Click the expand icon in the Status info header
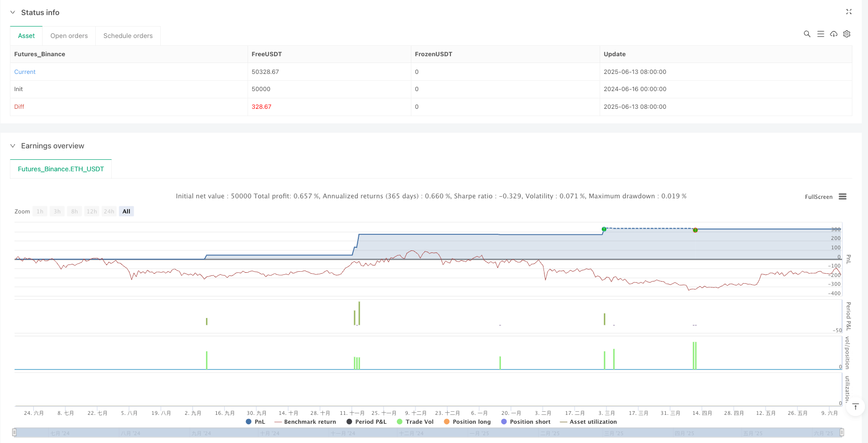Viewport: 868px width, 443px height. (849, 11)
